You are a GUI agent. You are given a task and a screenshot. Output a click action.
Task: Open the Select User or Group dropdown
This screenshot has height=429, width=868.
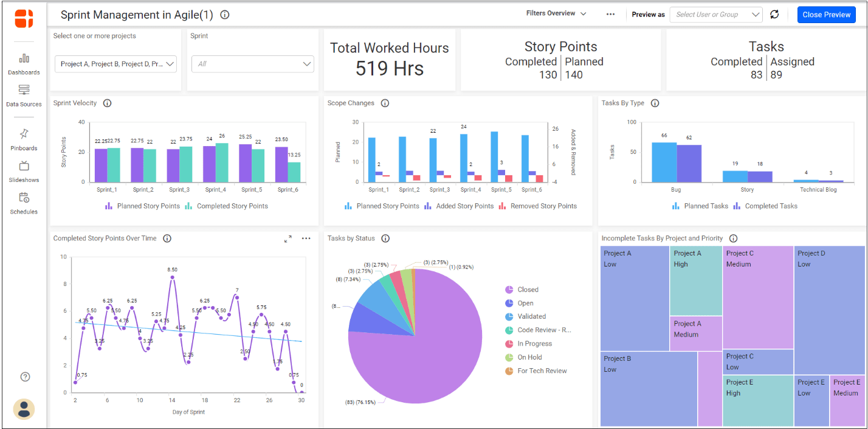tap(715, 15)
